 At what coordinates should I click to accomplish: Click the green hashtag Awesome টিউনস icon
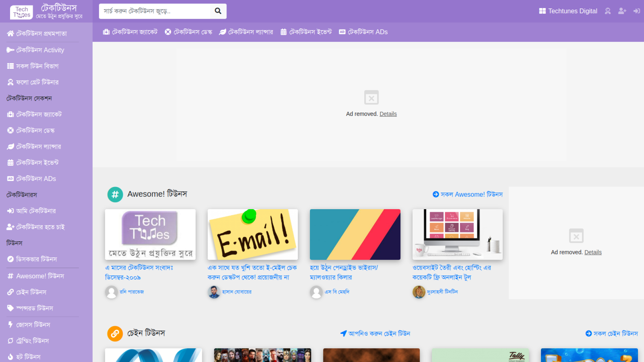coord(115,194)
